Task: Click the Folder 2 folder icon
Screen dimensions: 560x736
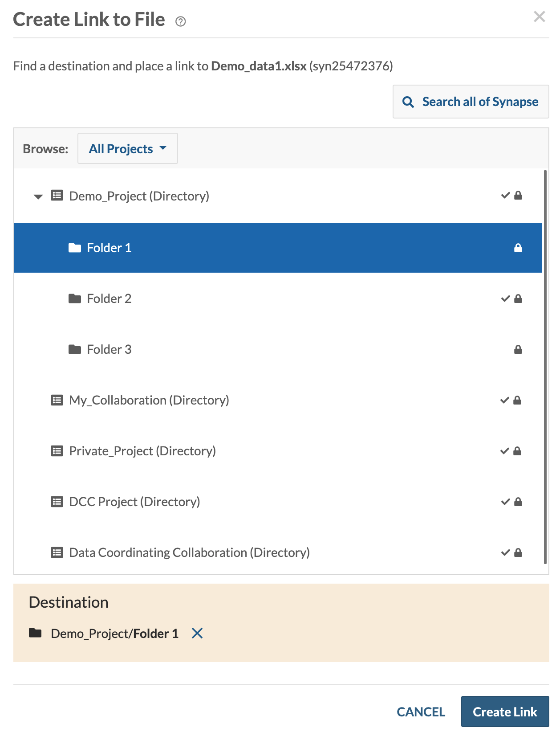Action: pos(75,298)
